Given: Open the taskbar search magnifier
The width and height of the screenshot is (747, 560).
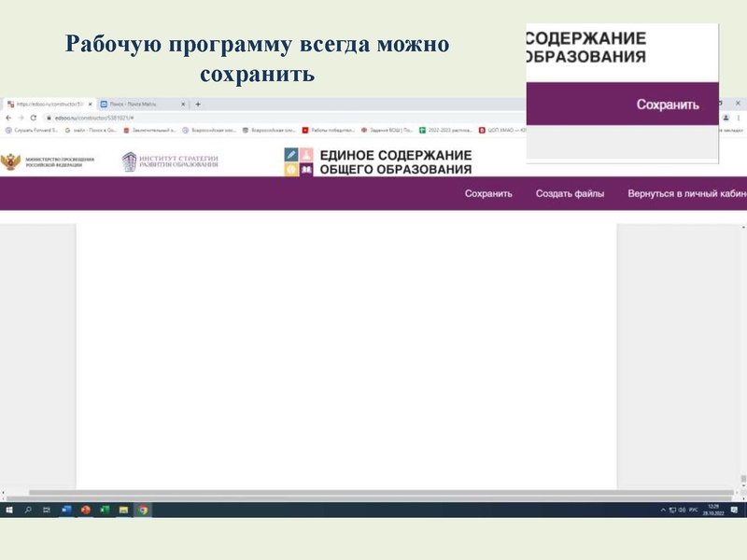Looking at the screenshot, I should 28,510.
